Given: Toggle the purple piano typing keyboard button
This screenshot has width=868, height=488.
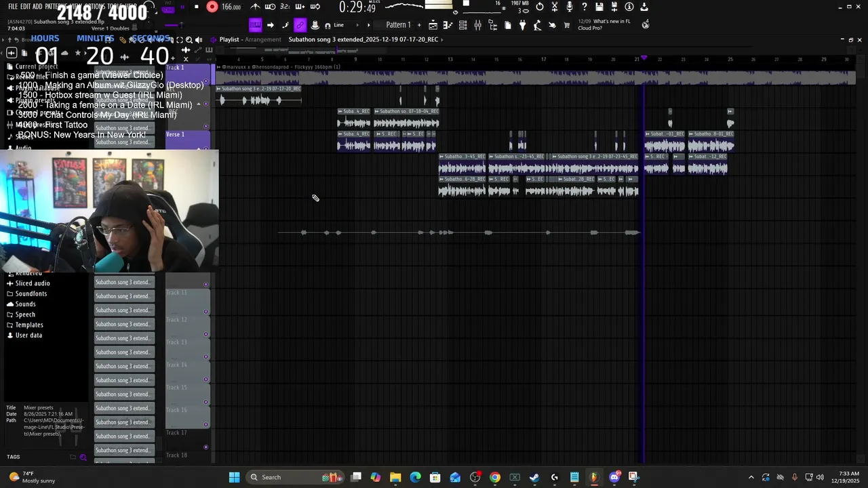Looking at the screenshot, I should (x=255, y=25).
